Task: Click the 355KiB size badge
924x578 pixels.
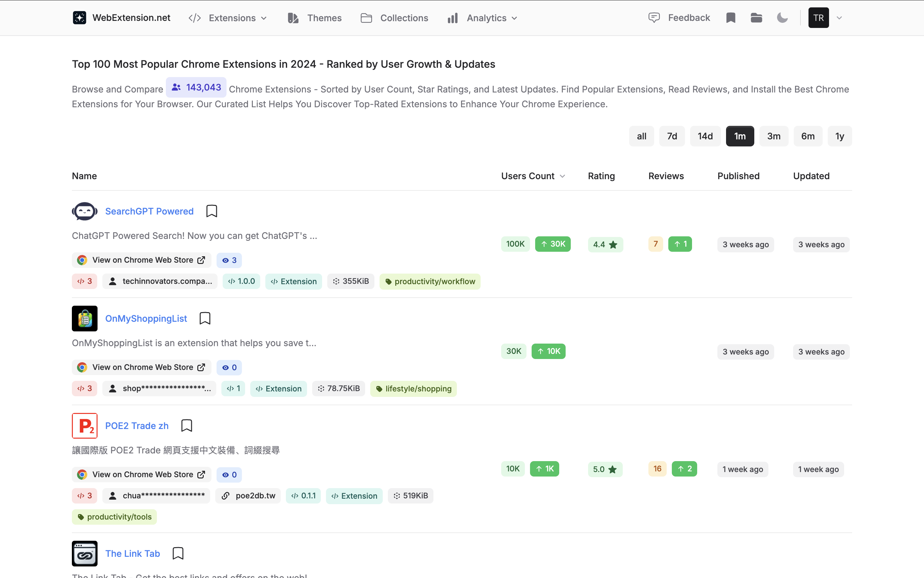Action: pyautogui.click(x=350, y=281)
